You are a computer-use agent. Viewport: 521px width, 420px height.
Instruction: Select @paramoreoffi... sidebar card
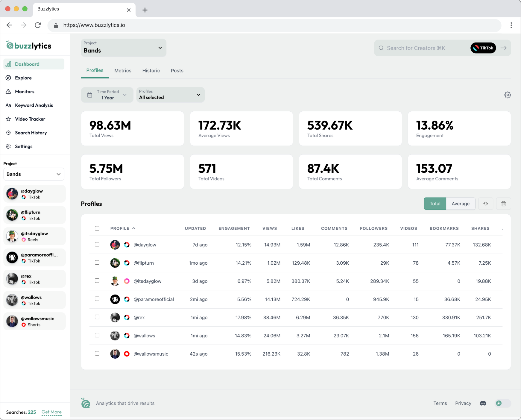34,257
